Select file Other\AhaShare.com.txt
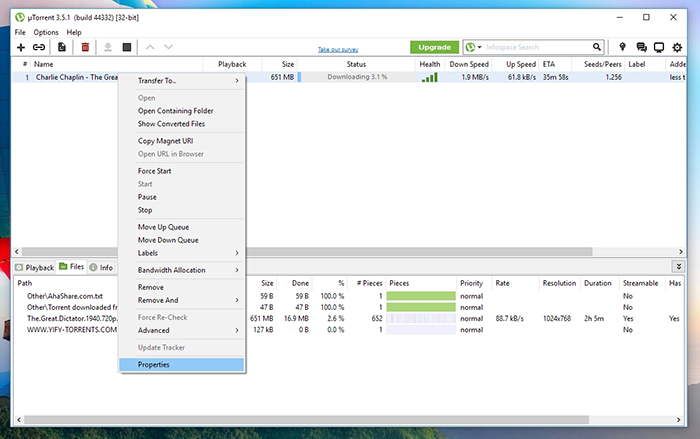Viewport: 700px width, 439px height. pyautogui.click(x=65, y=296)
